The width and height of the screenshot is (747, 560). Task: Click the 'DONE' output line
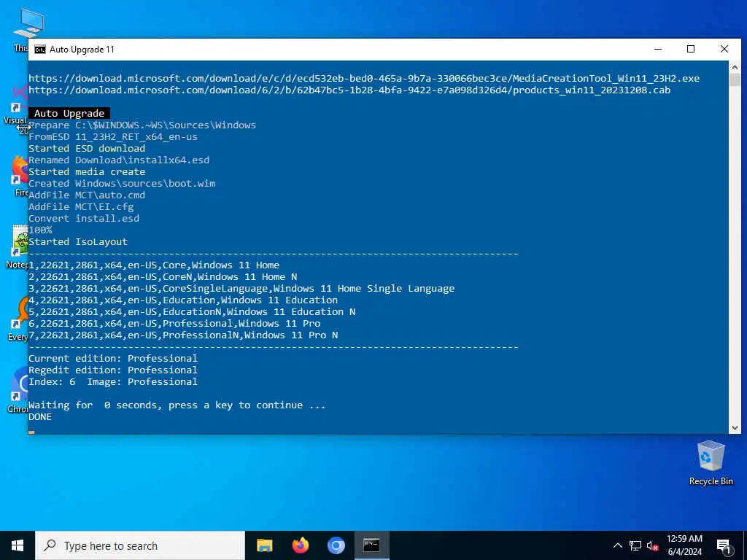coord(40,416)
